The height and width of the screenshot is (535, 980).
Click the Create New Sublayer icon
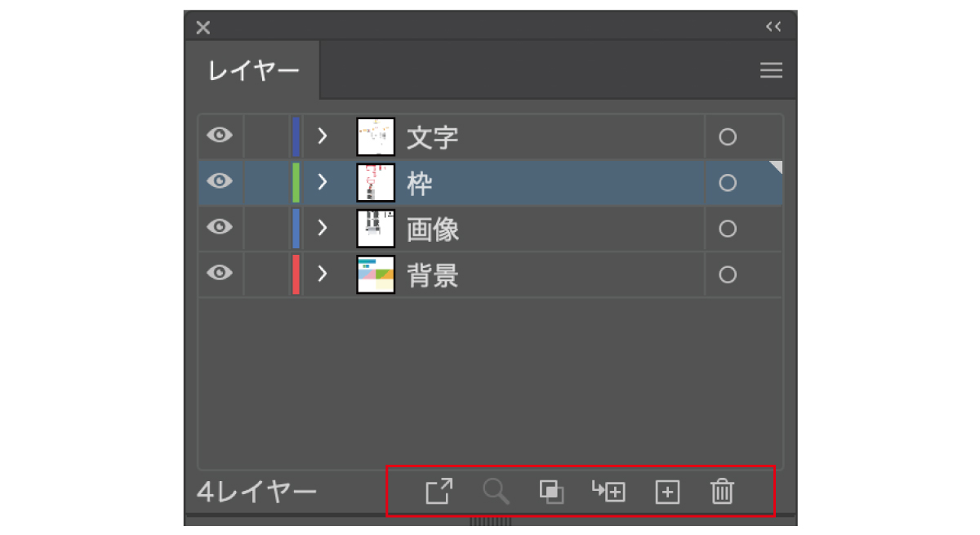pos(608,492)
